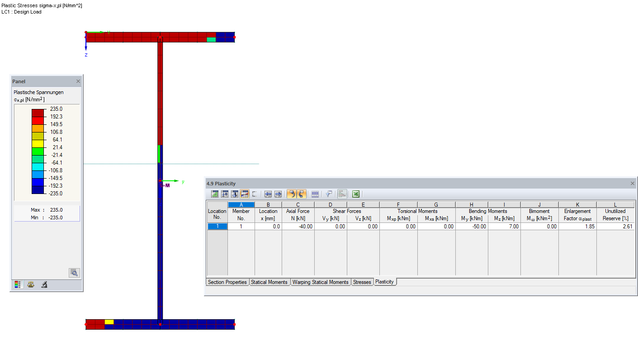Toggle the horizontal bar chart icon
This screenshot has width=638, height=364.
pos(342,194)
